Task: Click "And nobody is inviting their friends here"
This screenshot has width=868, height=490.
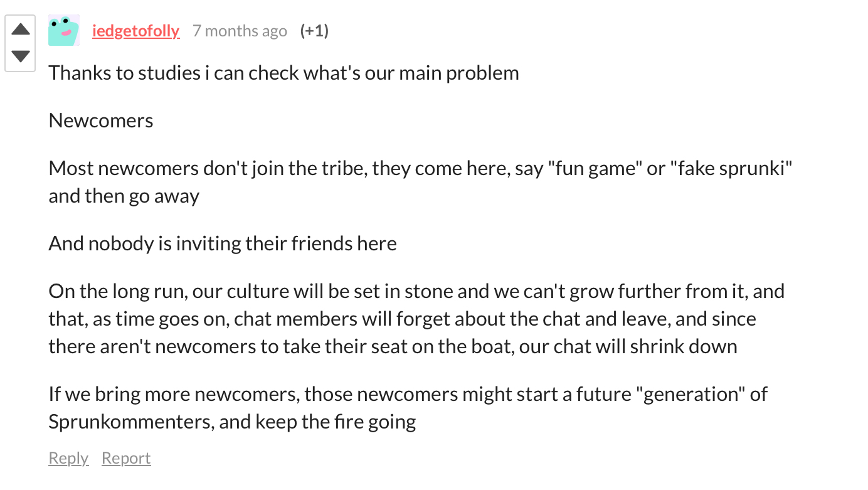Action: pos(223,243)
